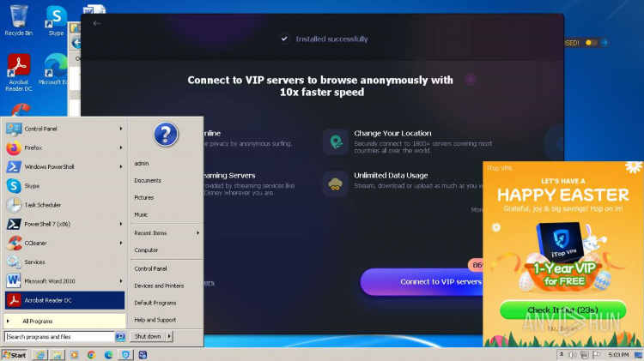The image size is (644, 361).
Task: Switch to iTop VPN shield taskbar icon
Action: click(125, 355)
